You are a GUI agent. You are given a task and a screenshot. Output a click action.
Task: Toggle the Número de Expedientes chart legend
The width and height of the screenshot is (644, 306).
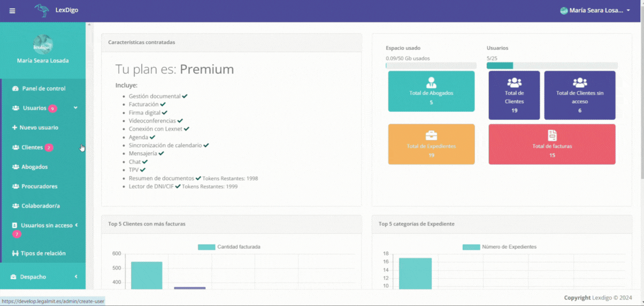tap(499, 247)
